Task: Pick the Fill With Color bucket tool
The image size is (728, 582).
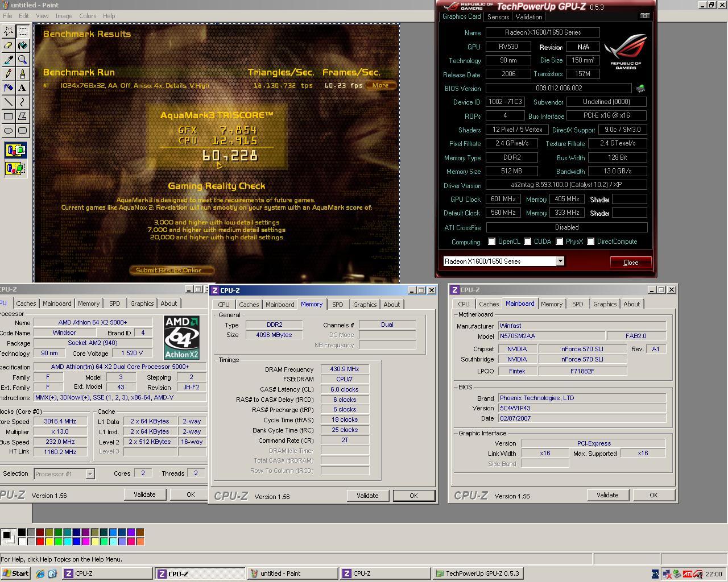Action: click(x=23, y=45)
